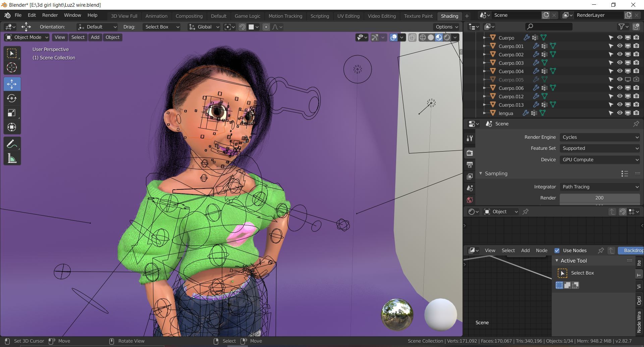Select the Rotate tool in toolbar
The height and width of the screenshot is (347, 644).
[x=12, y=98]
